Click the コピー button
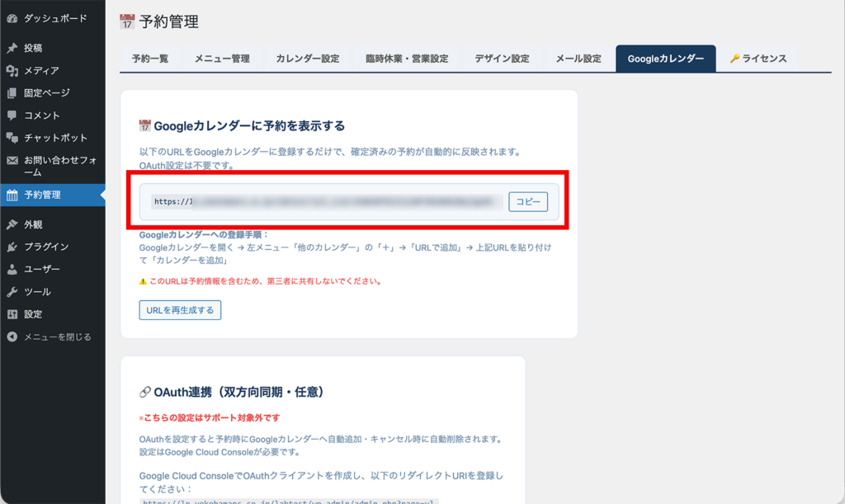Viewport: 845px width, 504px height. (x=527, y=201)
